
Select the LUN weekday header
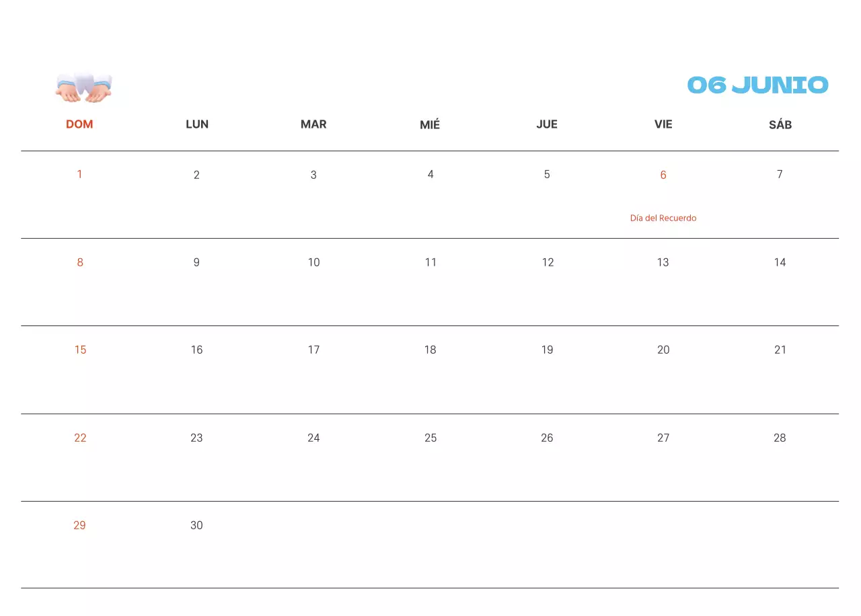pyautogui.click(x=197, y=124)
